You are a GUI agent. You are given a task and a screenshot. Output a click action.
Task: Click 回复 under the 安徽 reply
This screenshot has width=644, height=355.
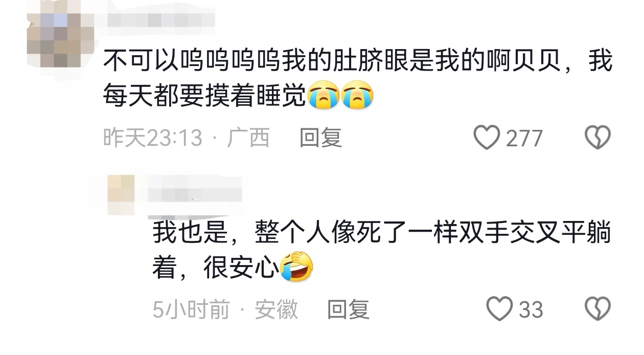coord(348,309)
